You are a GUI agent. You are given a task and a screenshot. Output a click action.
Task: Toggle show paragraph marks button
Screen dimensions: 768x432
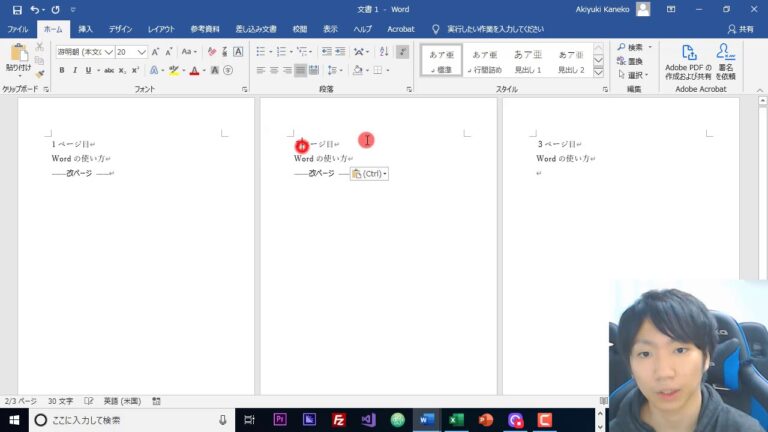pyautogui.click(x=402, y=52)
